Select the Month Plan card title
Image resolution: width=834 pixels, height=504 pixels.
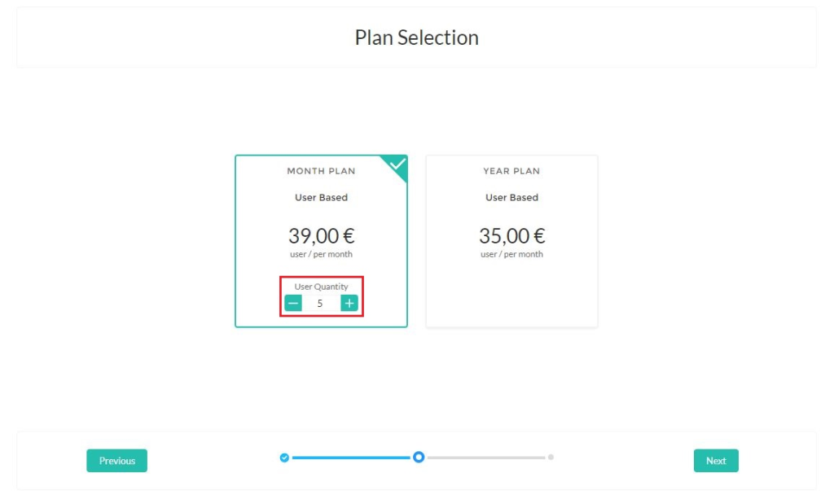point(321,171)
